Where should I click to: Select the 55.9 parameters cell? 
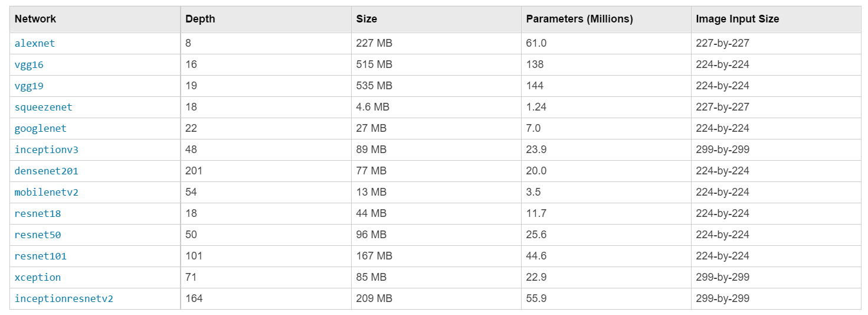[536, 298]
